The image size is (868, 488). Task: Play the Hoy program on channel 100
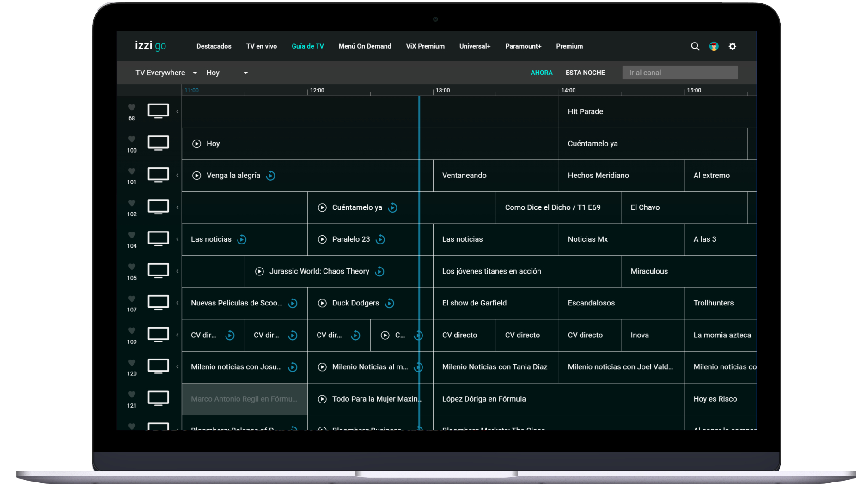(196, 144)
